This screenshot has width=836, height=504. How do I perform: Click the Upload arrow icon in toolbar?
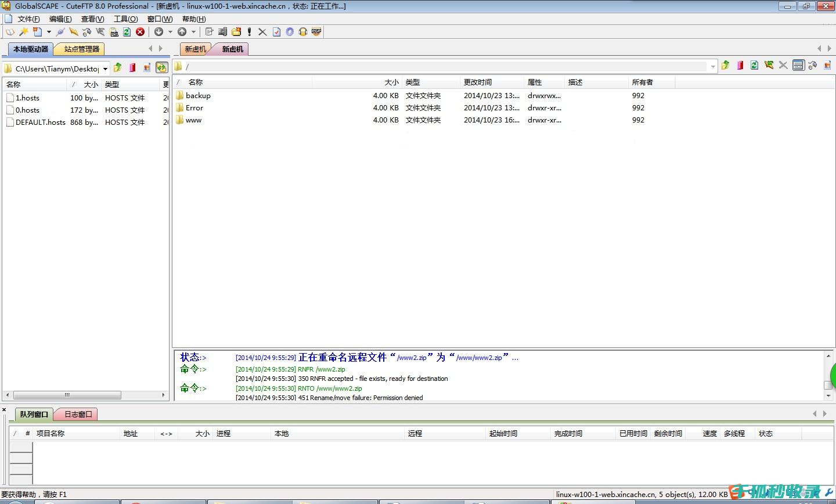182,32
